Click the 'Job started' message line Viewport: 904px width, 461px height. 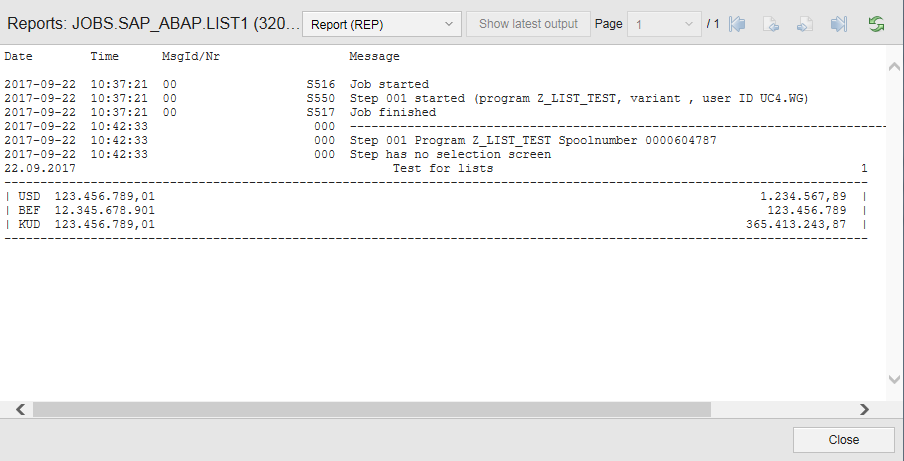pos(389,85)
